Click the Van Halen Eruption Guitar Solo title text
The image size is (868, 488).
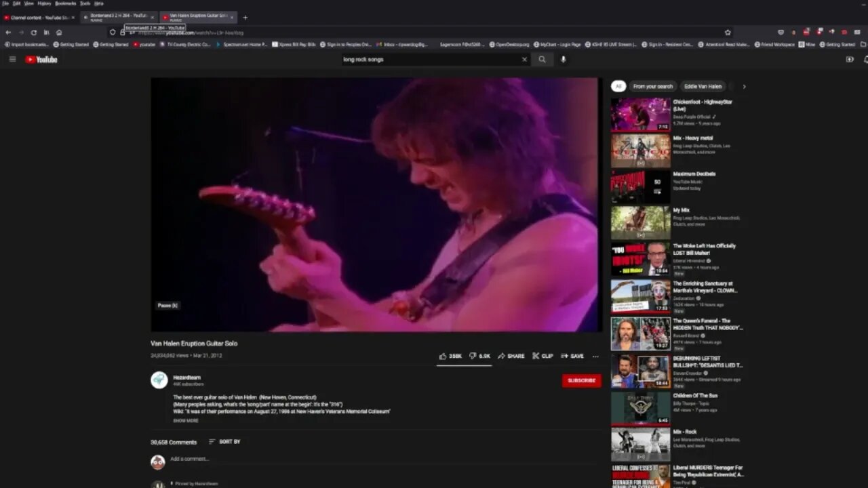(x=194, y=344)
